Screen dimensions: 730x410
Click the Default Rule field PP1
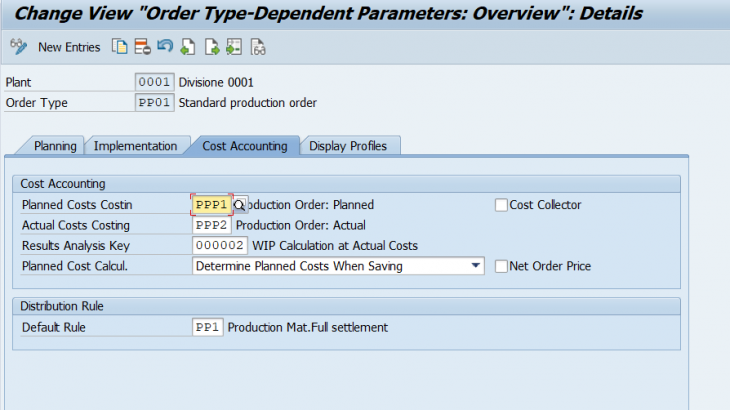(208, 327)
